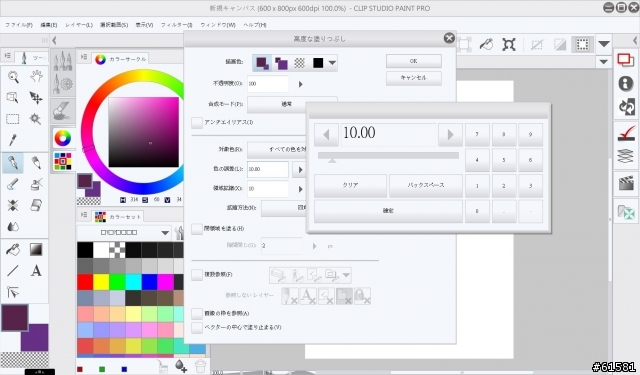Viewport: 640px width, 375px height.
Task: Open the 選択範囲(S) menu
Action: 114,25
